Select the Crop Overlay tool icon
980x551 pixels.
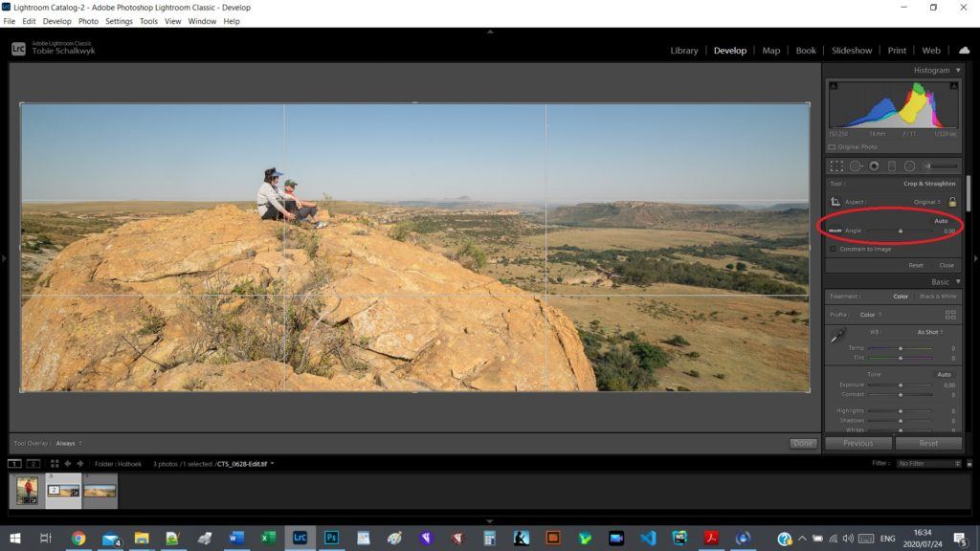click(837, 165)
